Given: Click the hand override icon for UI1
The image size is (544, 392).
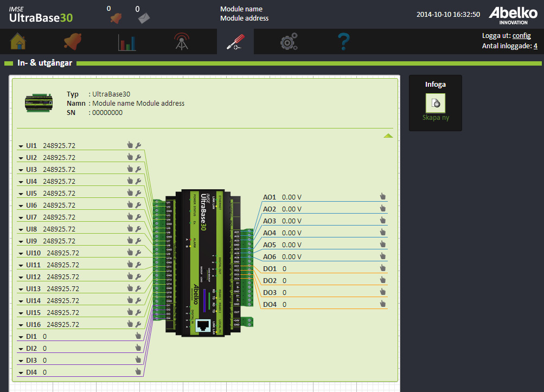Looking at the screenshot, I should point(130,145).
